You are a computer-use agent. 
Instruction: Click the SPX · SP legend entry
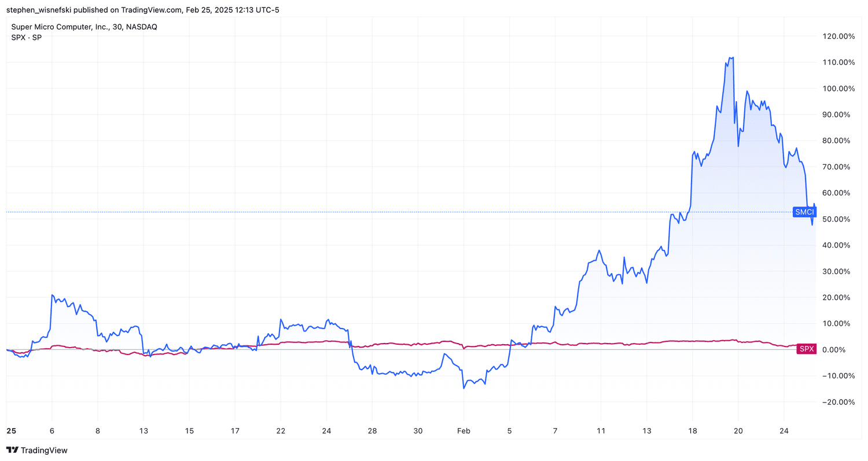coord(27,38)
